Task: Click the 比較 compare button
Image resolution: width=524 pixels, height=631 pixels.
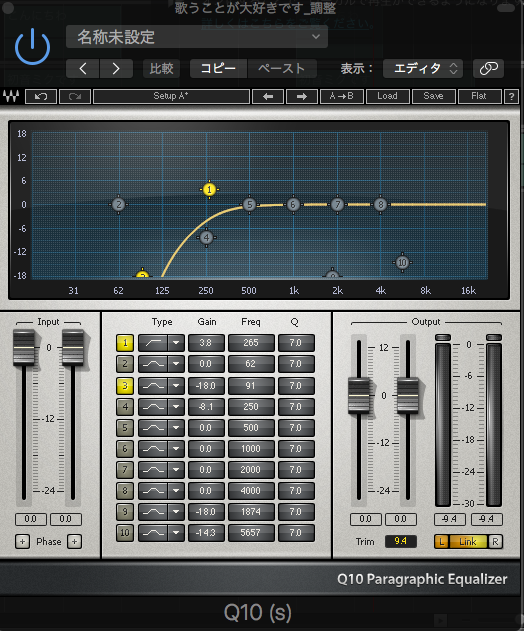Action: (x=161, y=68)
